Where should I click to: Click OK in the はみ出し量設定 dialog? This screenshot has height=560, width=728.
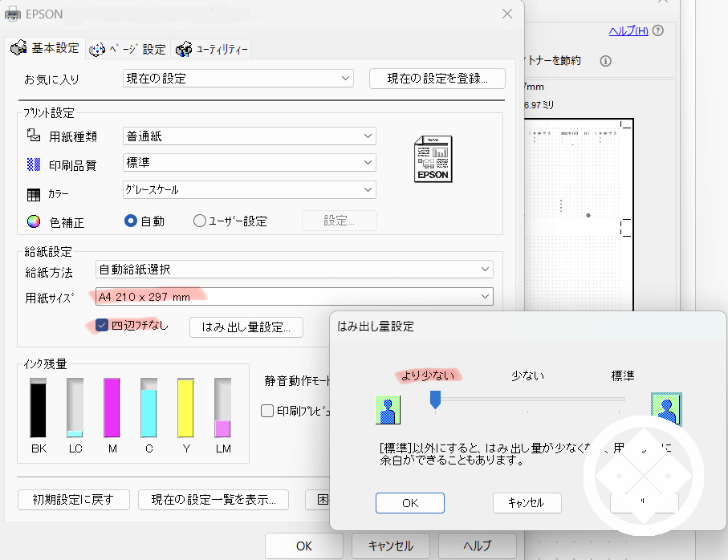click(409, 502)
